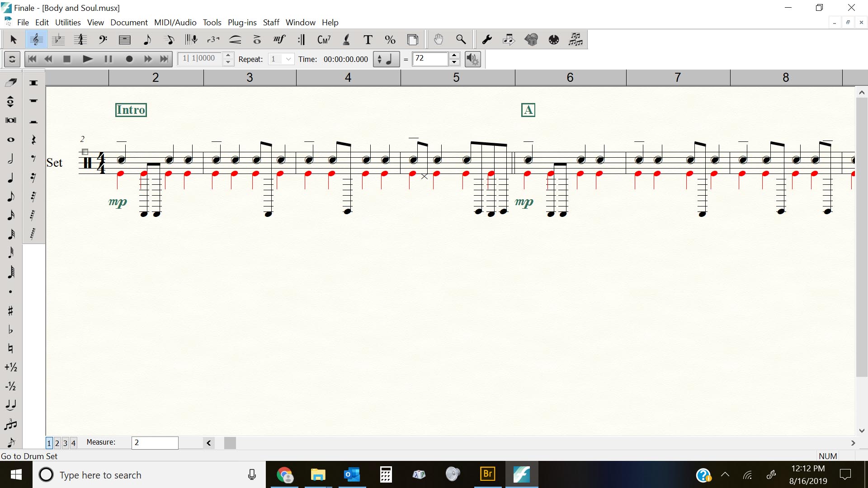Screen dimensions: 868x488
Task: Increase tempo with the up stepper
Action: click(x=454, y=56)
